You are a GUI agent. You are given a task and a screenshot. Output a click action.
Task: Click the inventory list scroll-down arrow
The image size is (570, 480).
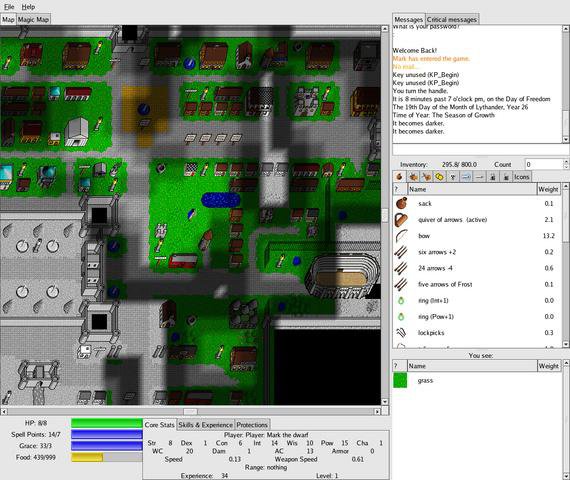[x=566, y=344]
